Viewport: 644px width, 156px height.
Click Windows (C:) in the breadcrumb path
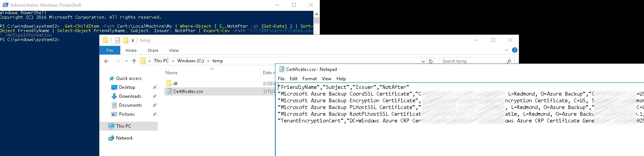(x=191, y=61)
